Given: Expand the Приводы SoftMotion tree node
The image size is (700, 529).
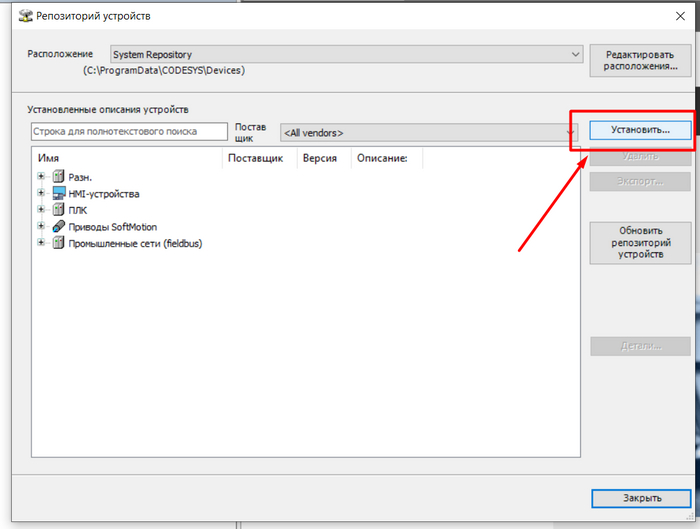Looking at the screenshot, I should (x=41, y=227).
